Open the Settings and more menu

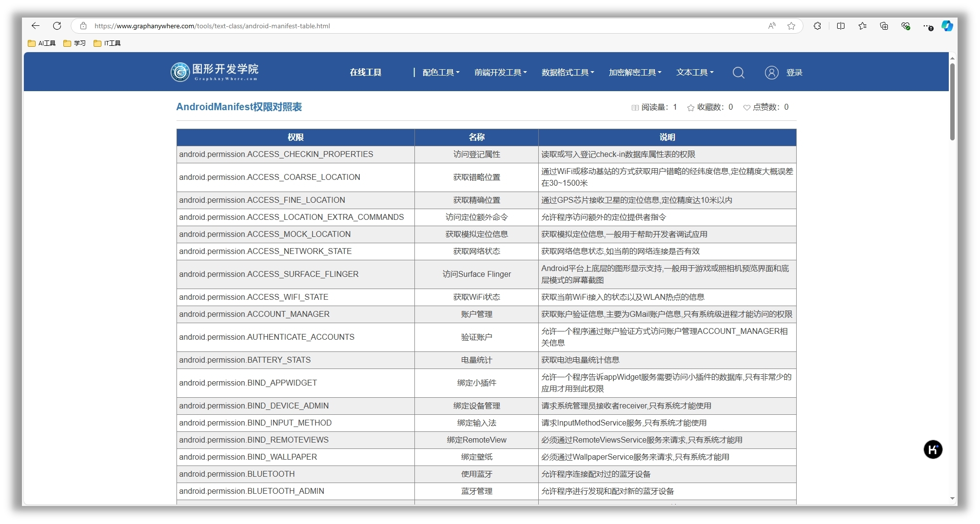click(x=927, y=26)
